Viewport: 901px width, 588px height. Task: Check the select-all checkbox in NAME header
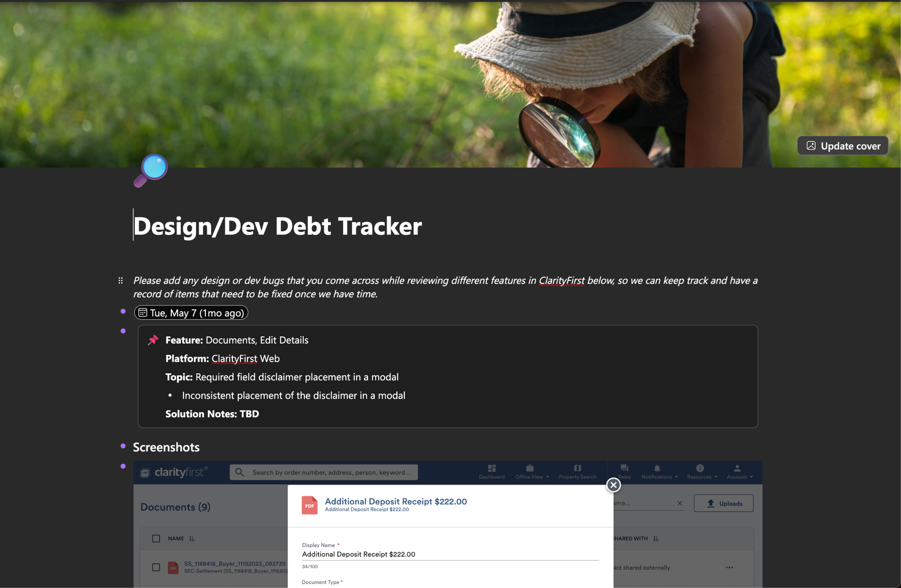pyautogui.click(x=156, y=539)
